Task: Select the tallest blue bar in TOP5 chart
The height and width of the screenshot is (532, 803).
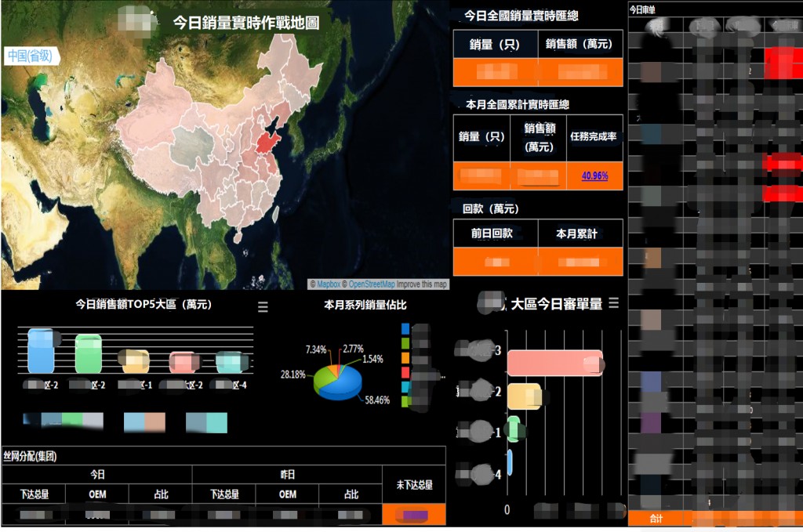Action: point(41,351)
